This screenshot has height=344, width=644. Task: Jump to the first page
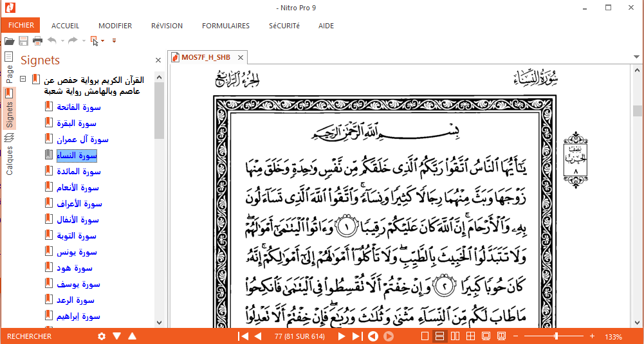243,337
